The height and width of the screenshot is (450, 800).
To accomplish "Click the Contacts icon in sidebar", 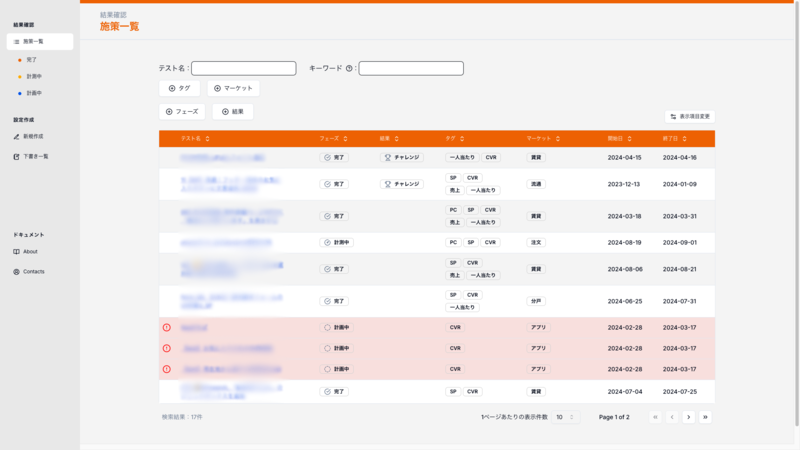I will click(x=16, y=272).
